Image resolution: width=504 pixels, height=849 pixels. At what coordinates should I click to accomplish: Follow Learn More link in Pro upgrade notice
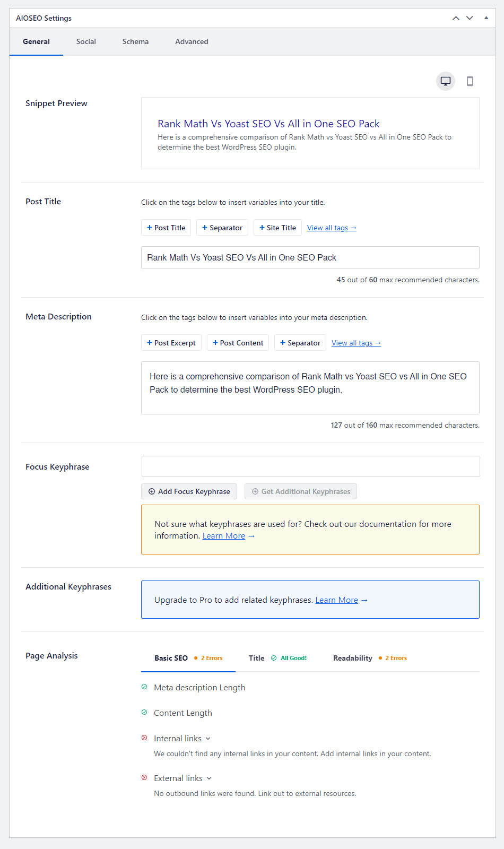tap(337, 600)
